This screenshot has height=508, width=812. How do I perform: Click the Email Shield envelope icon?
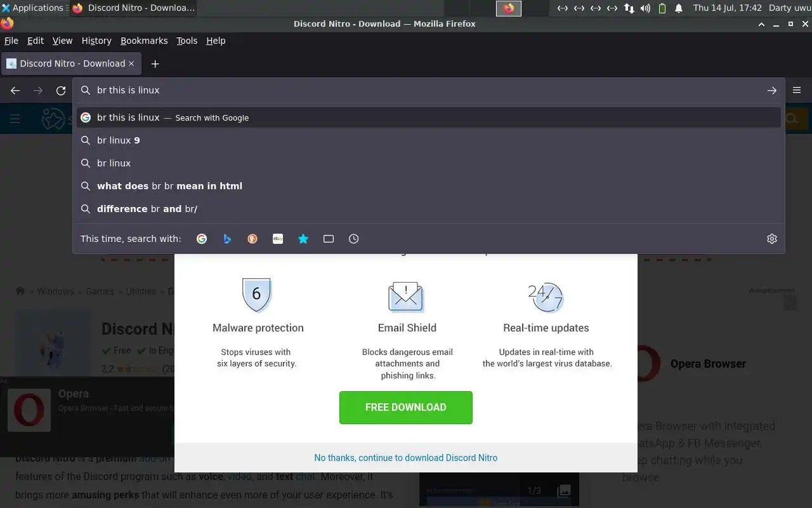(406, 296)
